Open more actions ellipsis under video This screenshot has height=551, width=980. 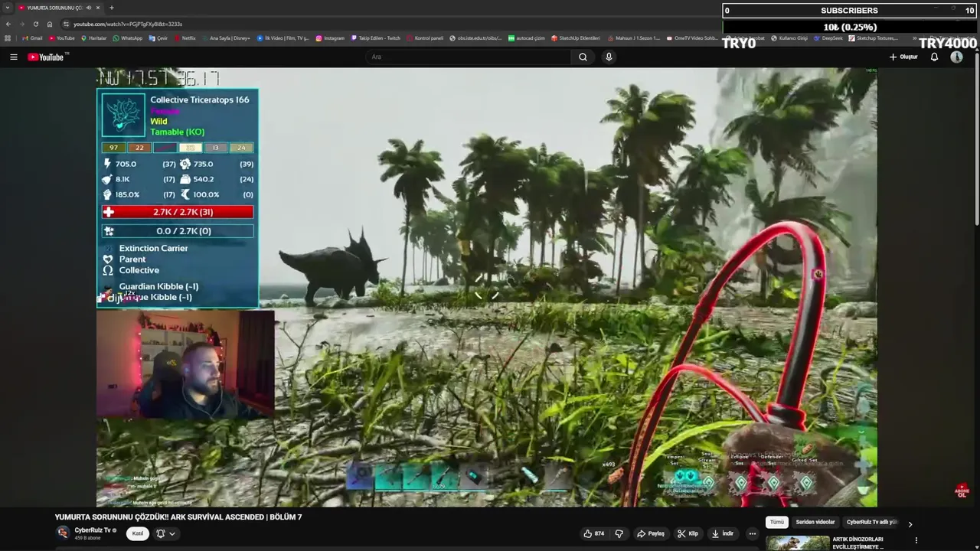point(752,533)
